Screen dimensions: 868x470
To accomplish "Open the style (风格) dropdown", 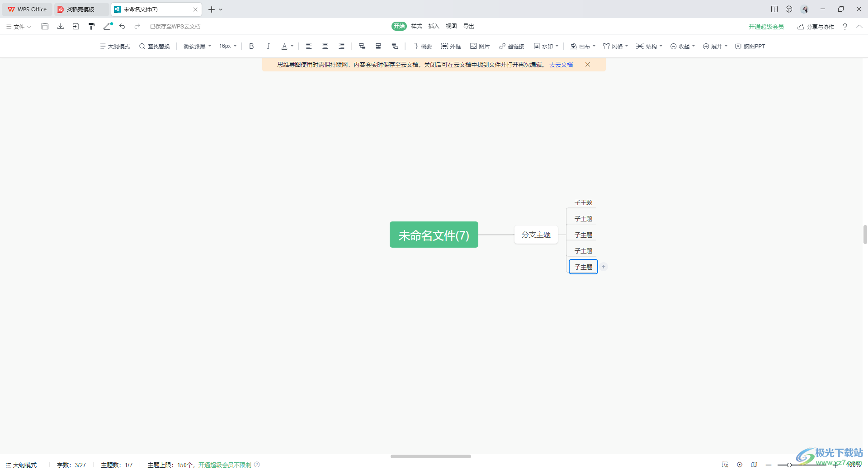I will click(x=615, y=46).
